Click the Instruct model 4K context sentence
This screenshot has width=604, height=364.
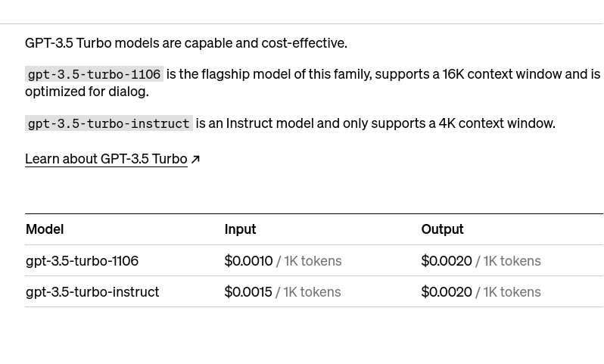375,123
